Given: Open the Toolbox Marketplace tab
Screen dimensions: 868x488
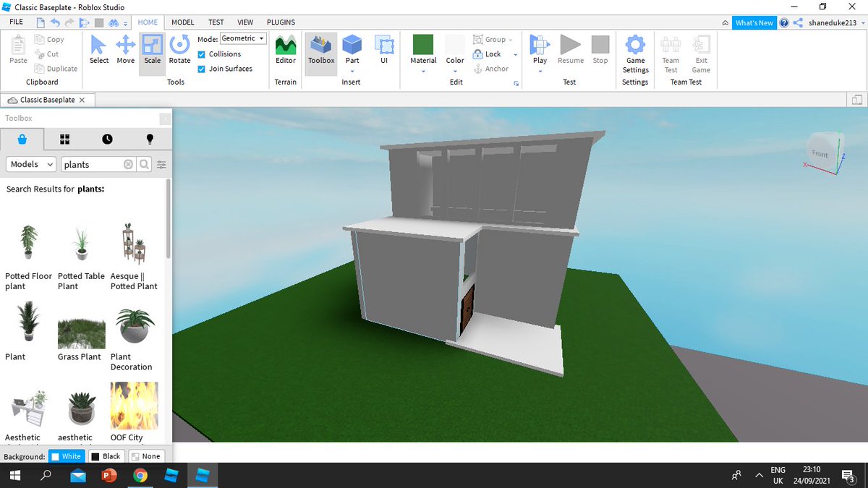Looking at the screenshot, I should tap(22, 139).
